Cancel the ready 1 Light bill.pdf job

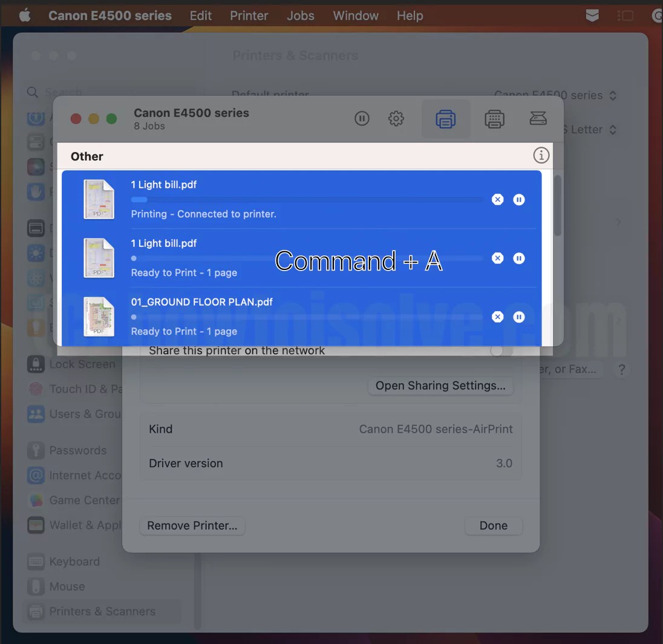pos(498,258)
